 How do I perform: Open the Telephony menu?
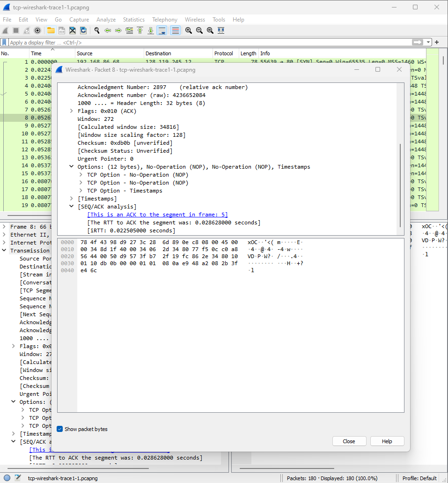pos(165,19)
